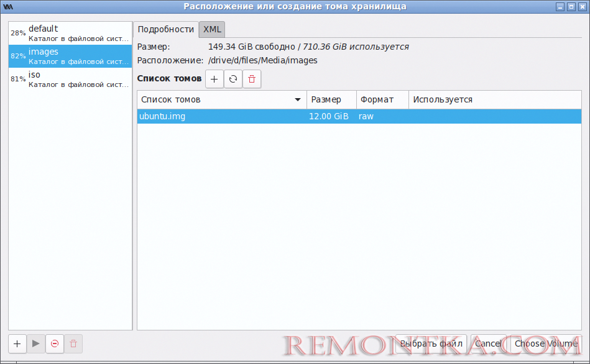The width and height of the screenshot is (590, 364).
Task: Click the virt-manager icon in the title bar
Action: (8, 6)
